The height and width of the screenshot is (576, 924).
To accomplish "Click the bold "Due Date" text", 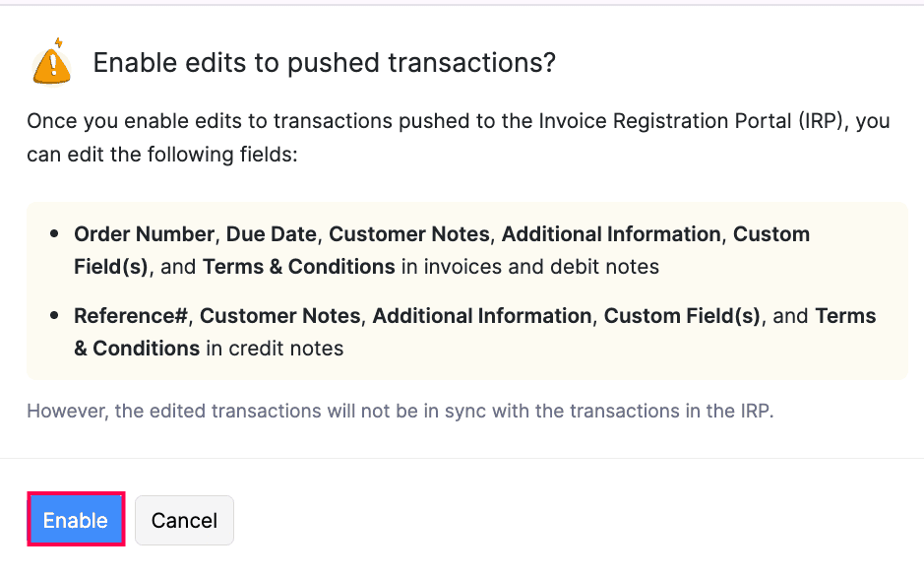I will (272, 234).
